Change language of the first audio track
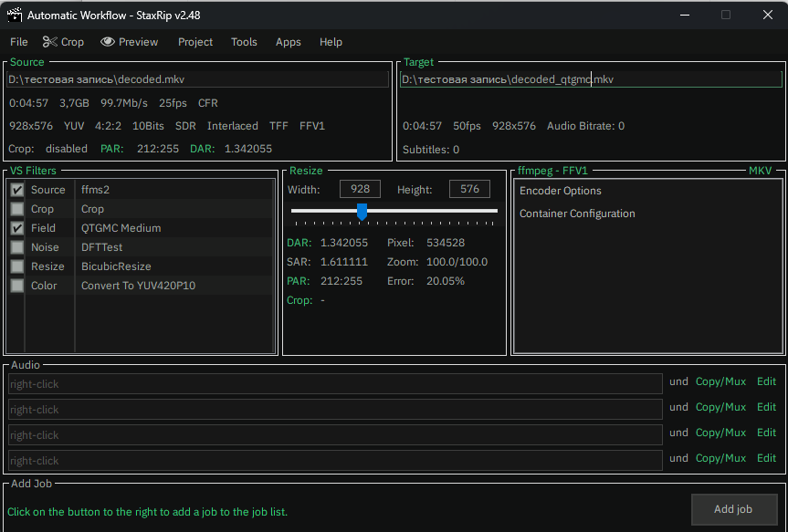This screenshot has width=788, height=532. [x=678, y=381]
